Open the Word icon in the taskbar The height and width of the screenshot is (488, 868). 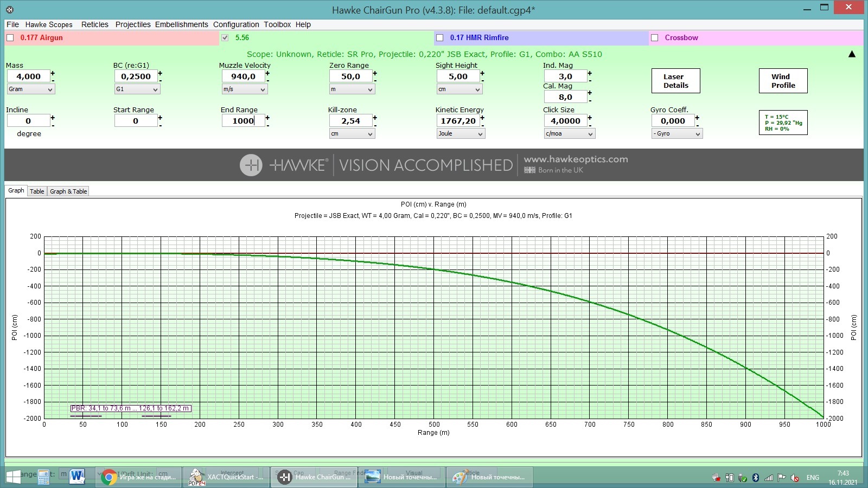[x=78, y=477]
